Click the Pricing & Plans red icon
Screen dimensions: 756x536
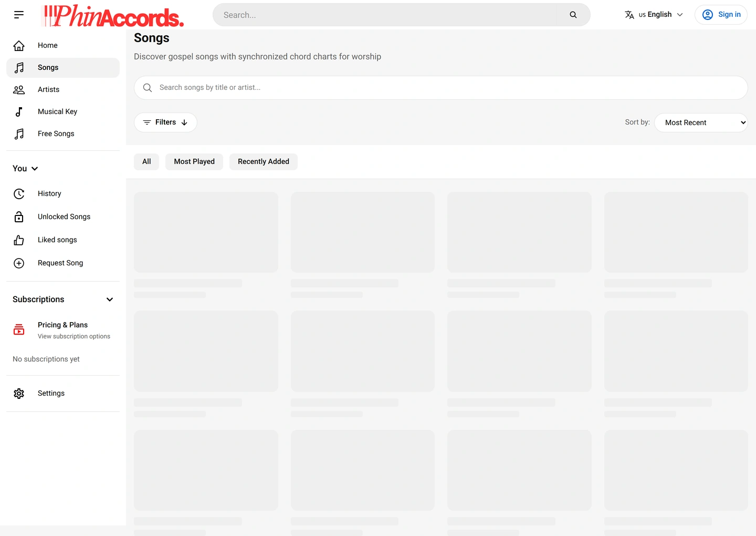pyautogui.click(x=19, y=329)
